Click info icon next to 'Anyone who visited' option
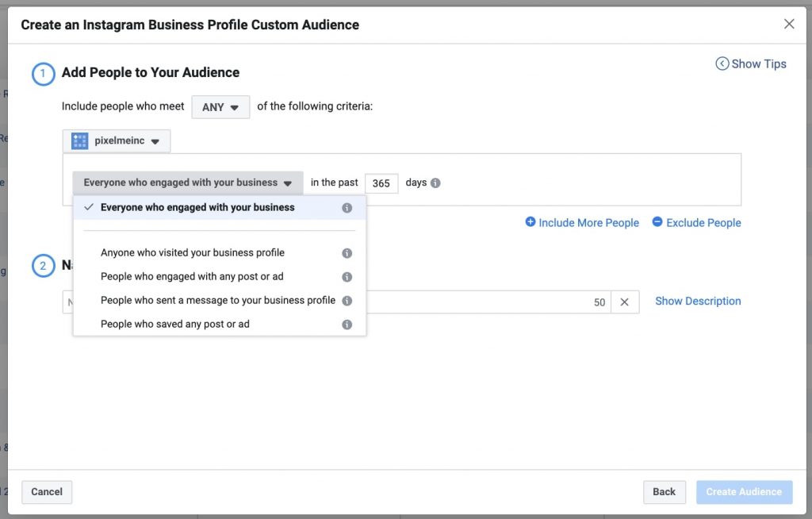This screenshot has height=519, width=812. [347, 253]
